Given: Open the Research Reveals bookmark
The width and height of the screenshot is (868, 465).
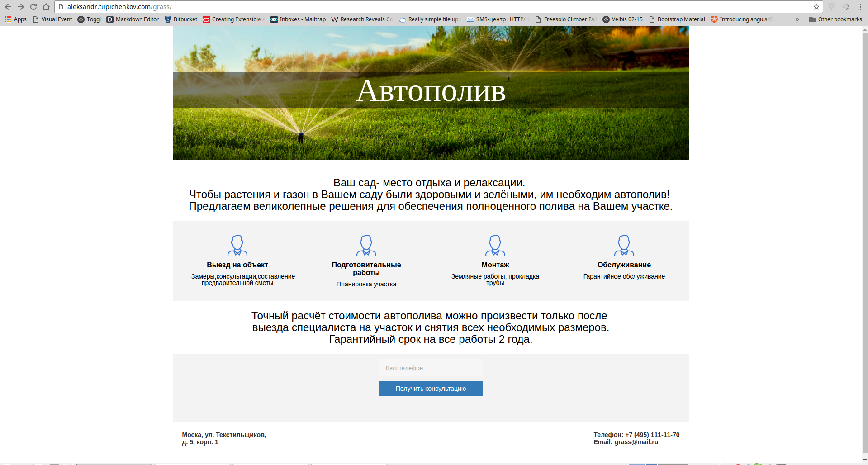Looking at the screenshot, I should [362, 19].
